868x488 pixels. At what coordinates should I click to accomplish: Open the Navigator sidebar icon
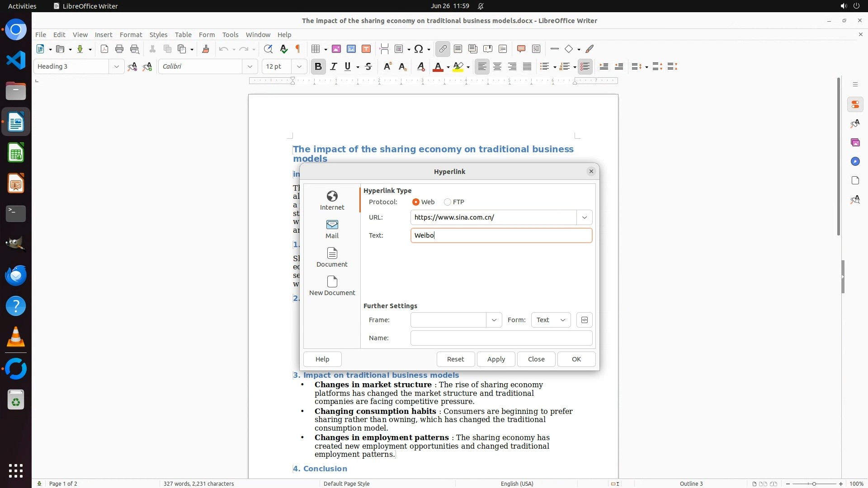coord(855,161)
